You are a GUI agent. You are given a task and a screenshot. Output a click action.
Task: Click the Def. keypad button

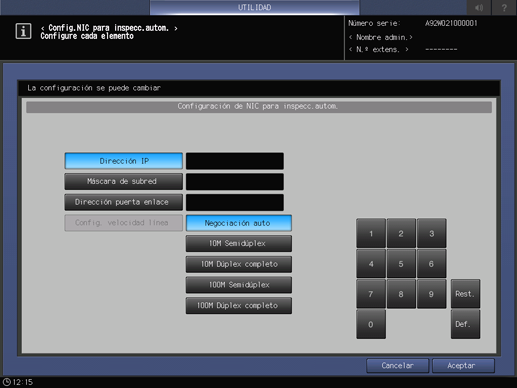tap(465, 324)
